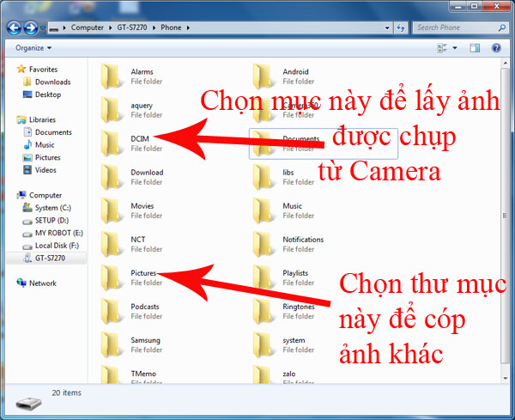Image resolution: width=515 pixels, height=420 pixels.
Task: Select the Alarms folder icon
Action: [x=110, y=76]
